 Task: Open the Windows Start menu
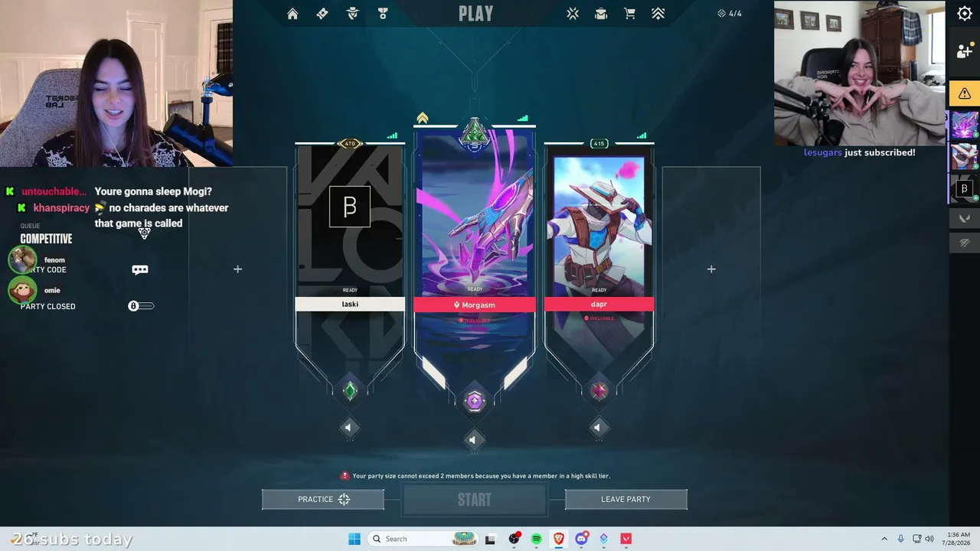[x=354, y=539]
